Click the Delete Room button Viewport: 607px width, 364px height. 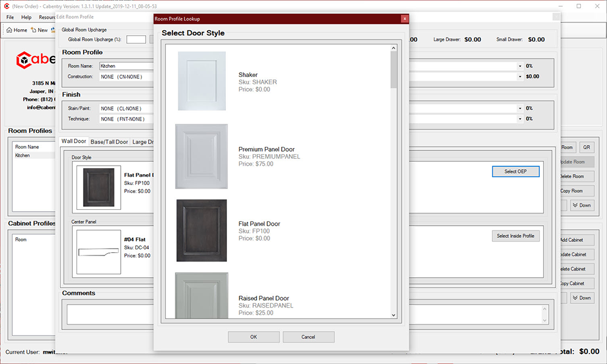tap(577, 177)
